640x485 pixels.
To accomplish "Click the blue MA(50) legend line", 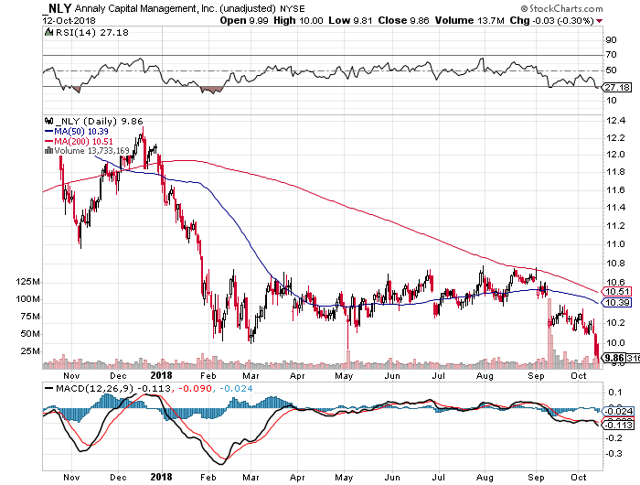I will click(49, 131).
